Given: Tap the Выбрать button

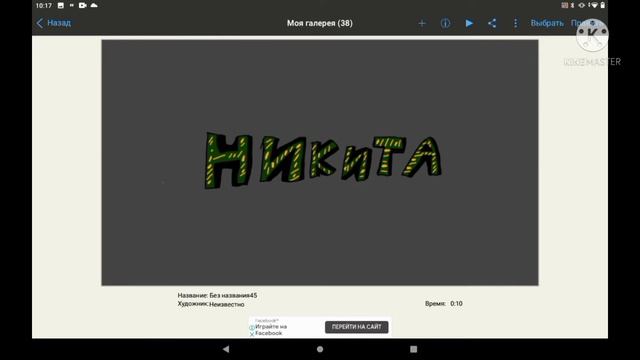Looking at the screenshot, I should click(547, 23).
